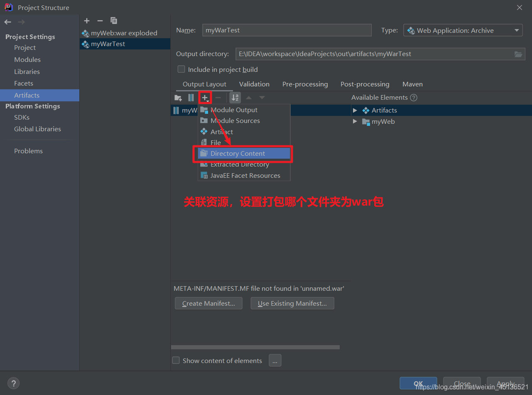532x395 pixels.
Task: Remove element from output layout
Action: 218,98
